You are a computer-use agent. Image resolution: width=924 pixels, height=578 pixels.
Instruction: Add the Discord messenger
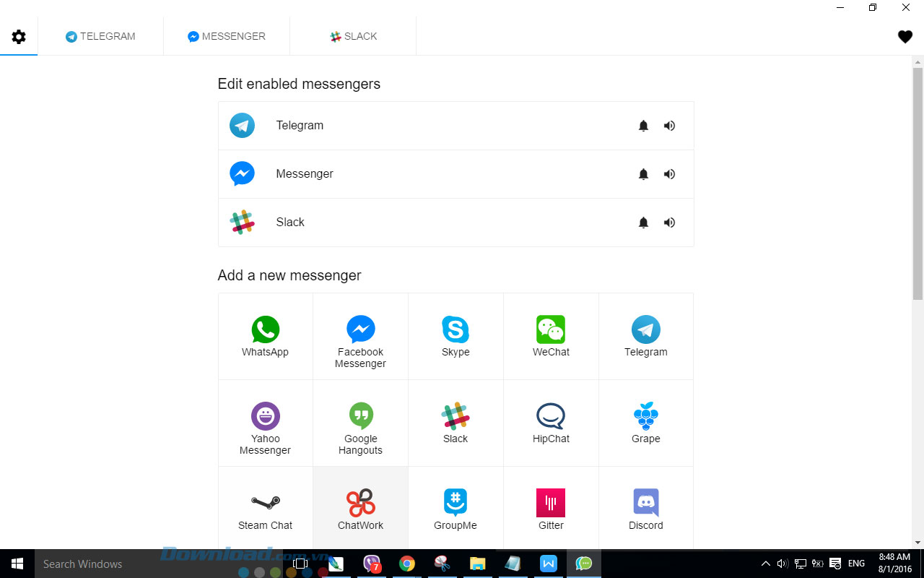pyautogui.click(x=645, y=509)
